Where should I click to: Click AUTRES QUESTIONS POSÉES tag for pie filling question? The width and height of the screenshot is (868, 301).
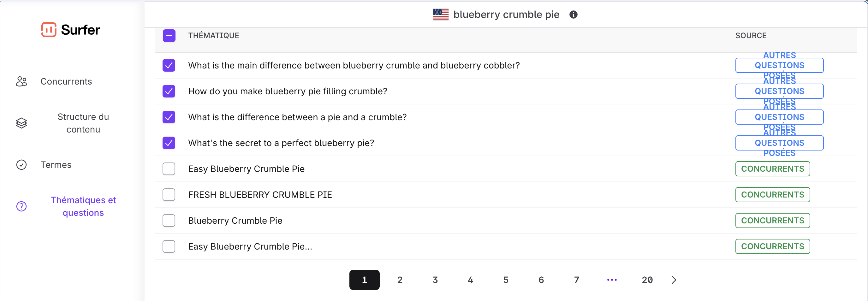point(779,91)
